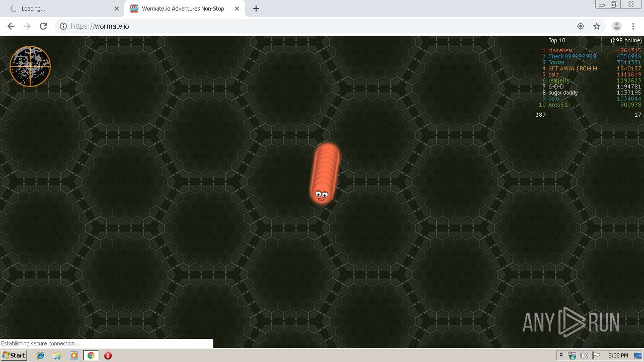Viewport: 644px width, 362px height.
Task: Open a new browser tab
Action: [256, 9]
